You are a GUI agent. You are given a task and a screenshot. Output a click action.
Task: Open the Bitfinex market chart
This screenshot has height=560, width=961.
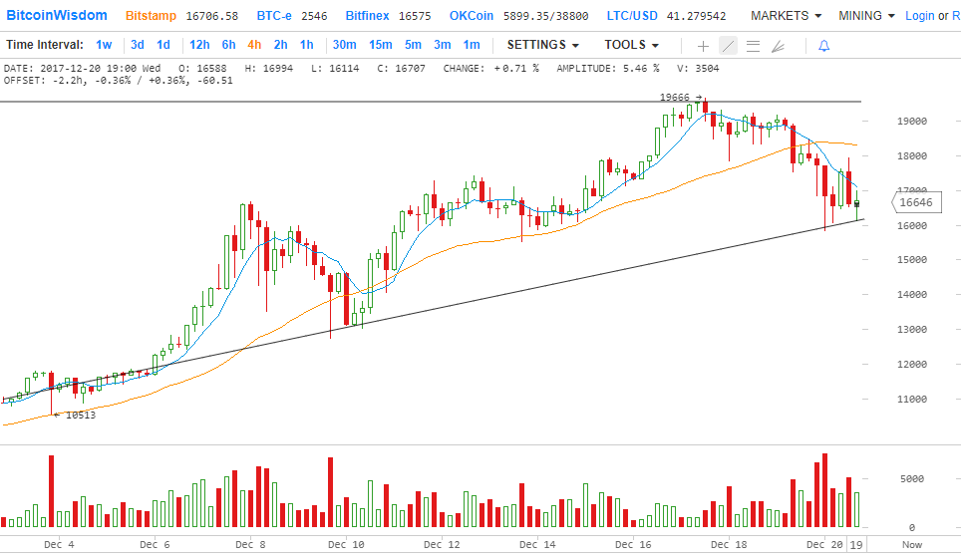pyautogui.click(x=368, y=16)
